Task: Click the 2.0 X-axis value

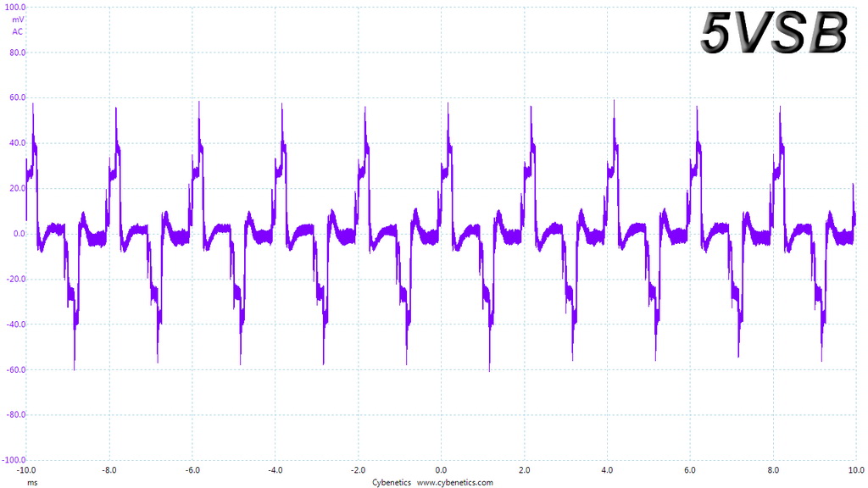Action: coord(524,470)
